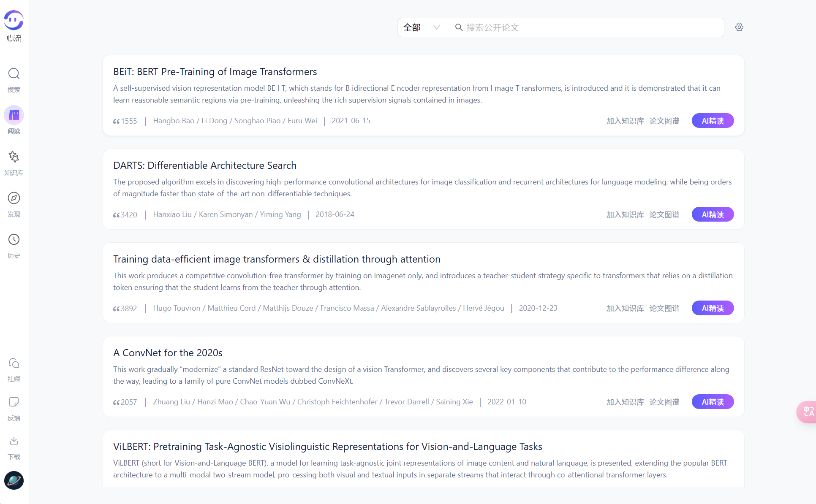This screenshot has height=504, width=816.
Task: Click the 心流 logo icon
Action: (14, 21)
